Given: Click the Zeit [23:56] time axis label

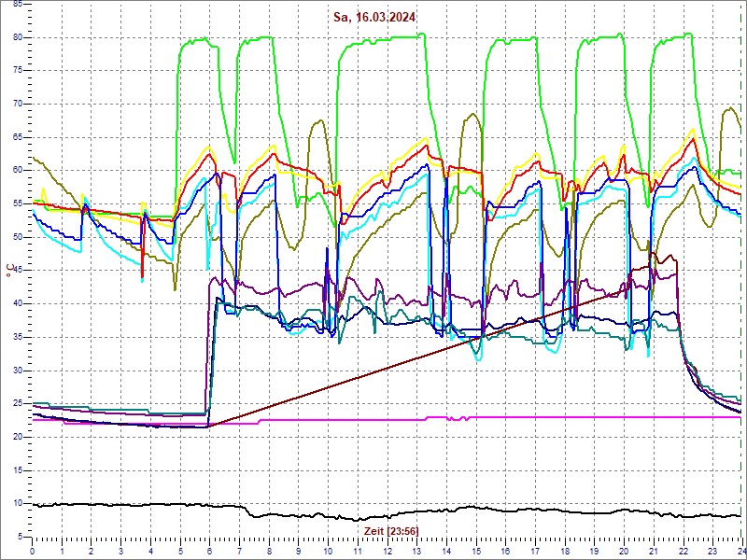Looking at the screenshot, I should click(x=391, y=530).
